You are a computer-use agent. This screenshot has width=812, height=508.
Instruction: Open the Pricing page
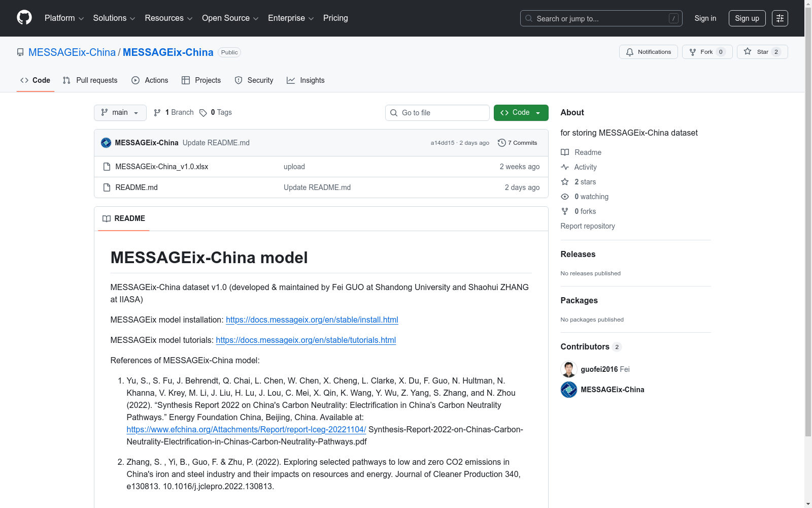(335, 18)
